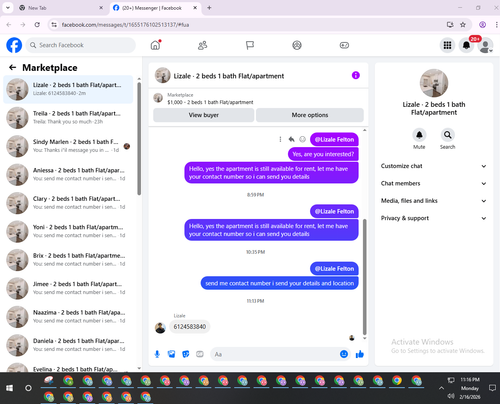Open the Groups icon in top nav

pyautogui.click(x=297, y=45)
